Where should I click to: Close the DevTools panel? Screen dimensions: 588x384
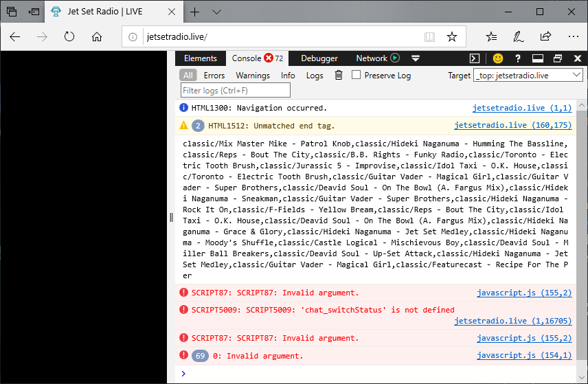578,58
